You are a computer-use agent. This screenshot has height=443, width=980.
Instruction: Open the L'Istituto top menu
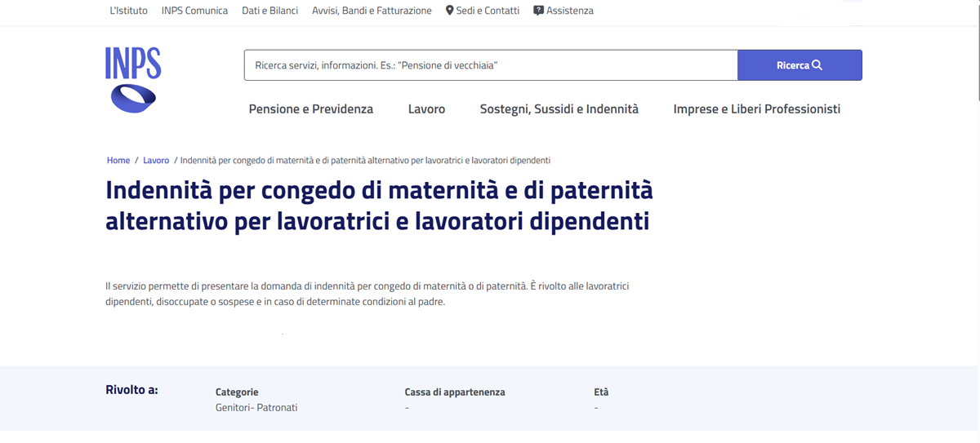pyautogui.click(x=129, y=11)
